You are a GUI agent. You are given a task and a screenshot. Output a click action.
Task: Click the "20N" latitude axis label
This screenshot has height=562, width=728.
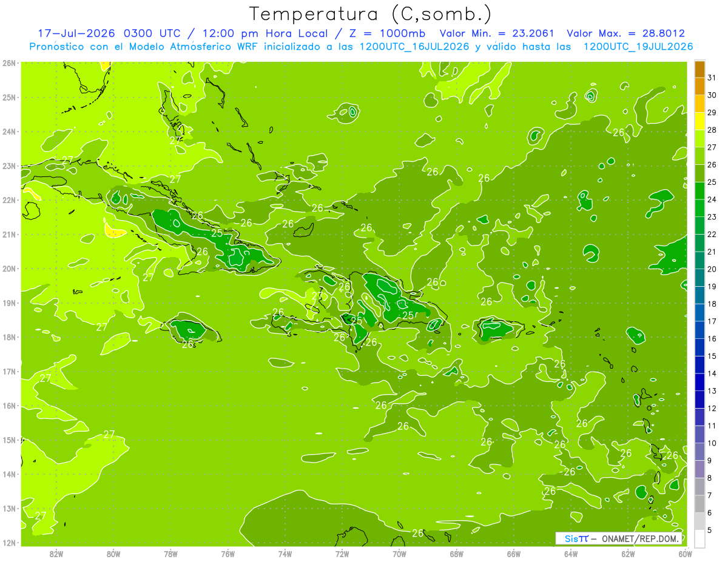click(9, 269)
